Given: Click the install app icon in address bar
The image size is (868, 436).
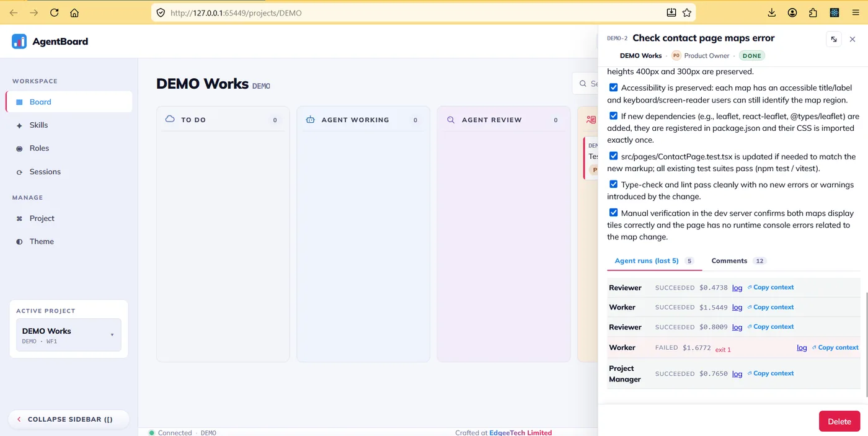Looking at the screenshot, I should click(671, 12).
